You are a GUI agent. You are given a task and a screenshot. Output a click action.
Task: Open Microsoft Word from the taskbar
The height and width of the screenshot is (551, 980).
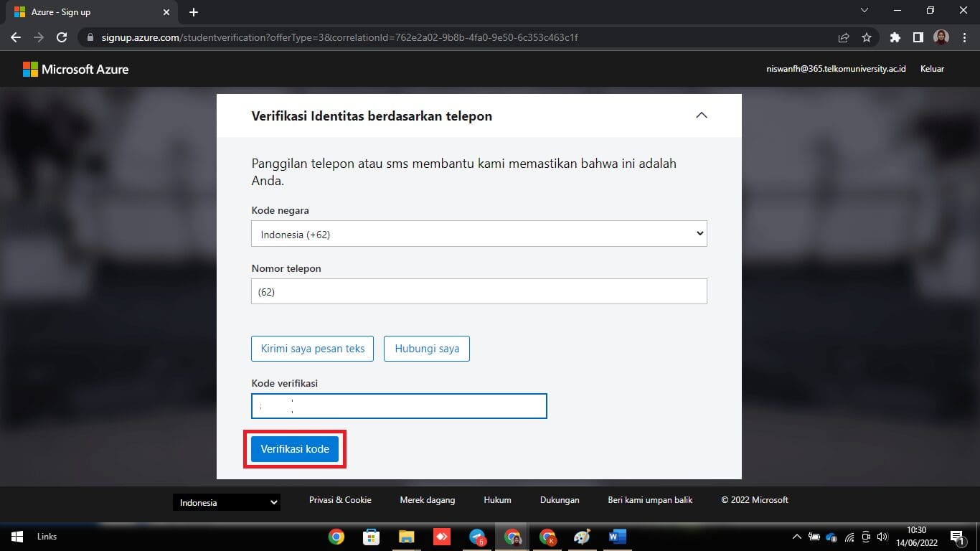[618, 537]
